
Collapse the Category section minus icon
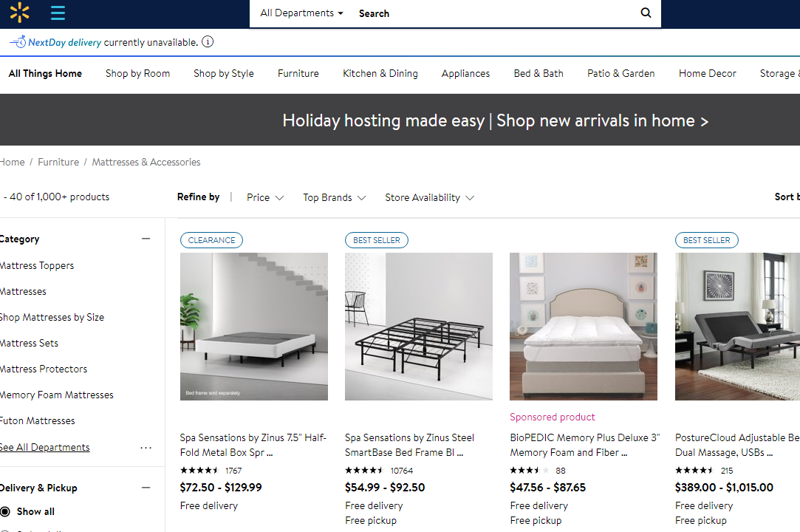pyautogui.click(x=146, y=239)
